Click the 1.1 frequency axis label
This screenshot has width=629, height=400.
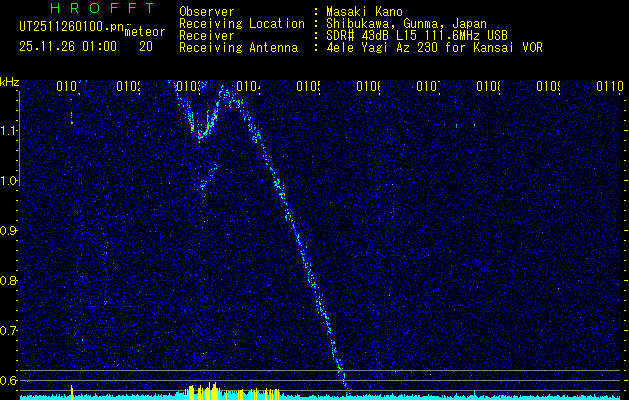click(9, 130)
